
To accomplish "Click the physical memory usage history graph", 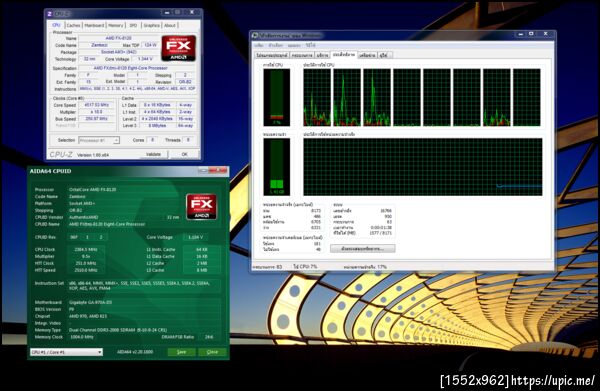I will (423, 167).
